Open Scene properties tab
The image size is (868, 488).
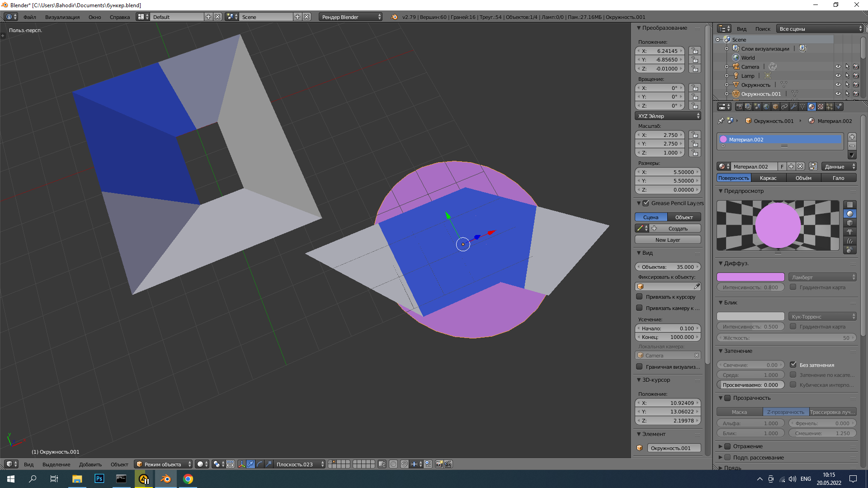point(757,107)
